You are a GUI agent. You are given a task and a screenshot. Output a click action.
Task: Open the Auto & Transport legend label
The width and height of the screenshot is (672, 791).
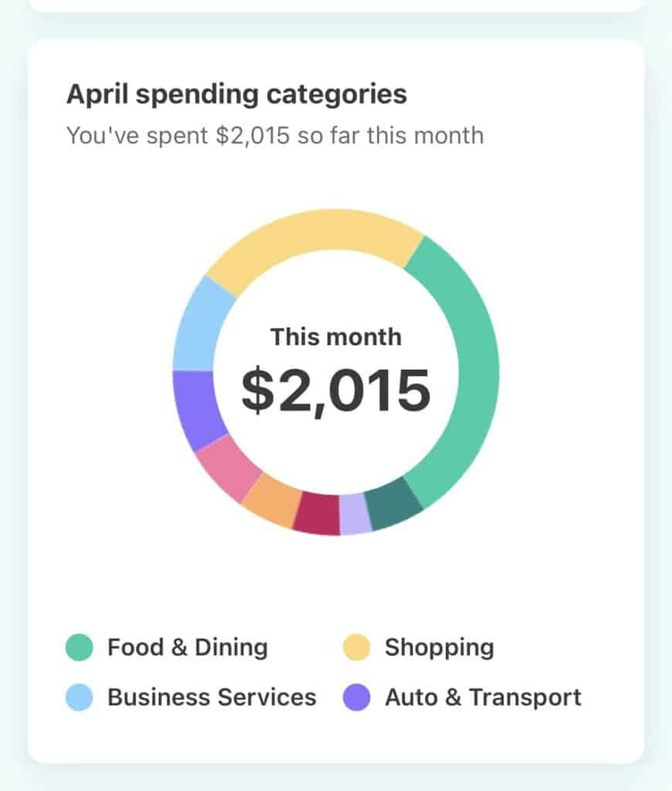(x=484, y=698)
